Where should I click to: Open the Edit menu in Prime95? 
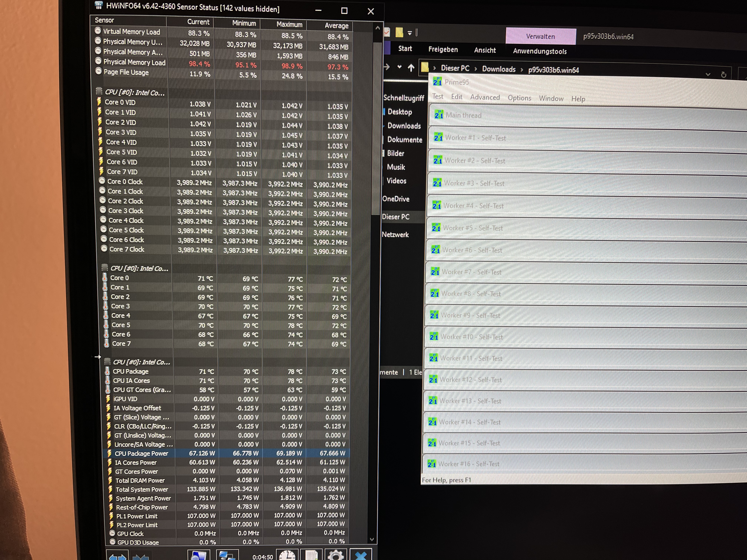(x=456, y=96)
